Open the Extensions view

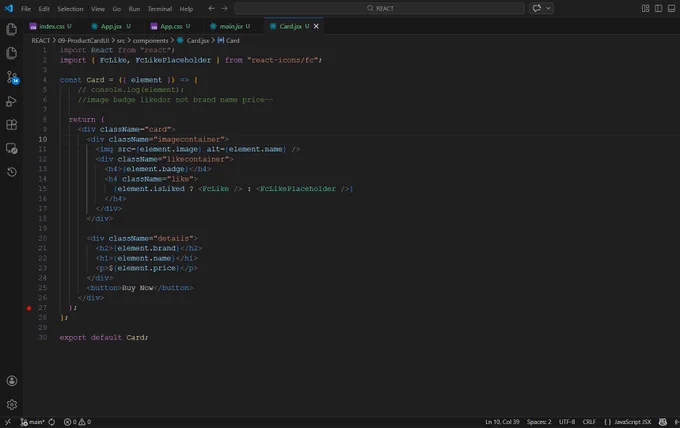[12, 125]
